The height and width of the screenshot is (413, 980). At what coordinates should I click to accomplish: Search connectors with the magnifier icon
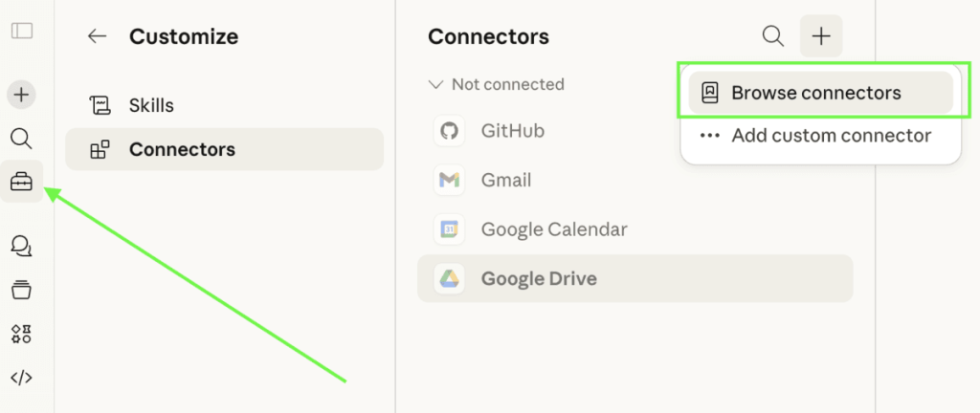point(772,36)
